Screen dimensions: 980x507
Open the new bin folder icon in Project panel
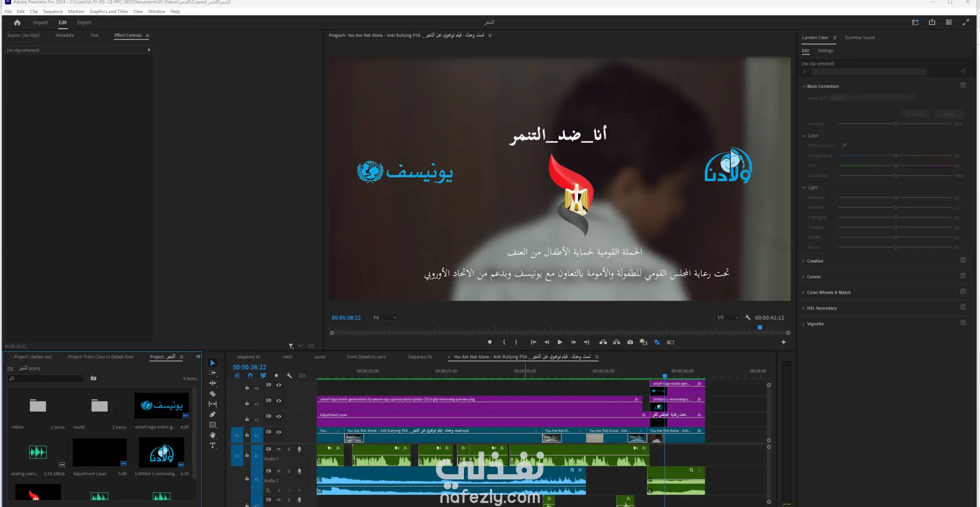(93, 378)
